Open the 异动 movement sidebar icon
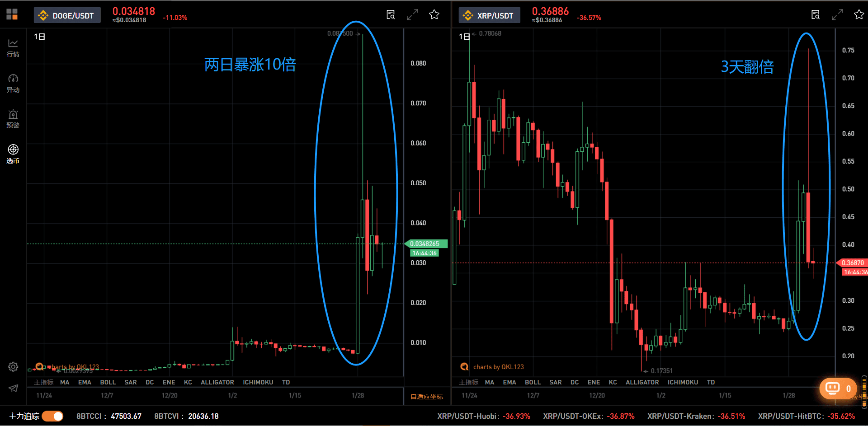Image resolution: width=868 pixels, height=426 pixels. 13,84
